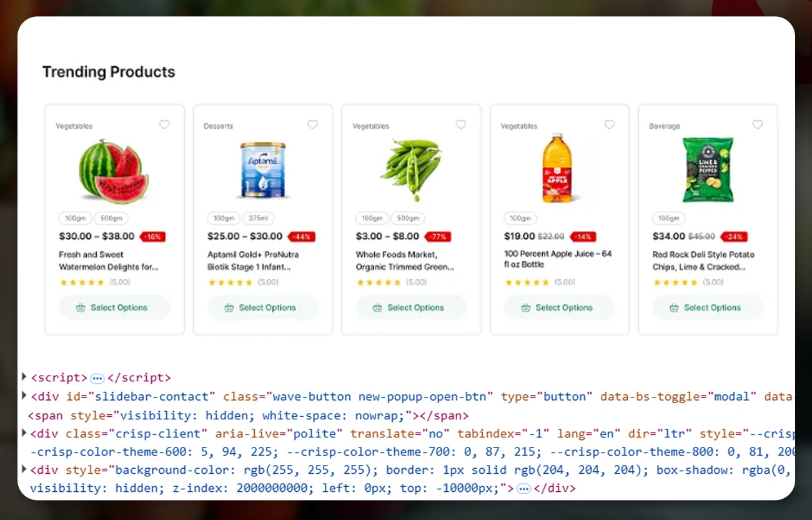Click the -16% discount badge
The image size is (812, 520).
click(x=152, y=237)
